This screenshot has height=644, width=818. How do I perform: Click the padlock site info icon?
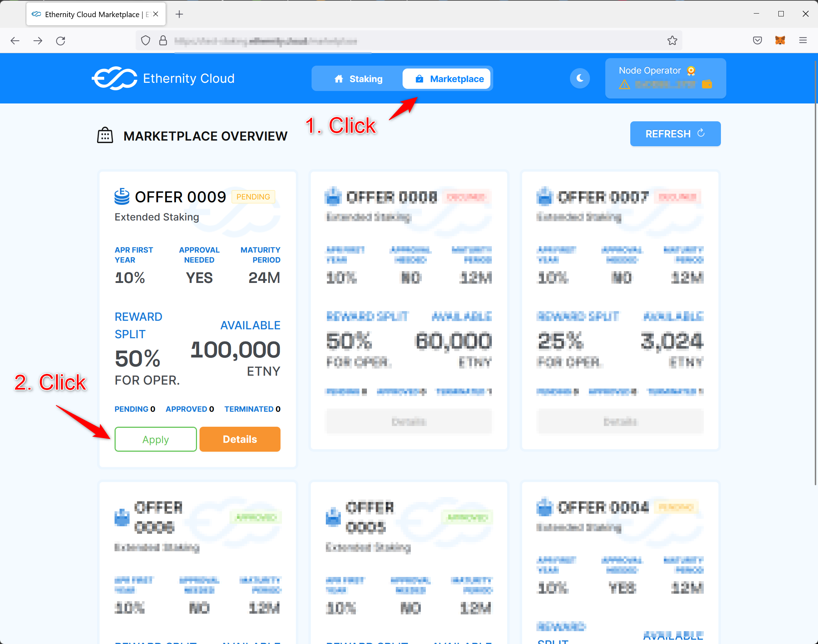[163, 40]
